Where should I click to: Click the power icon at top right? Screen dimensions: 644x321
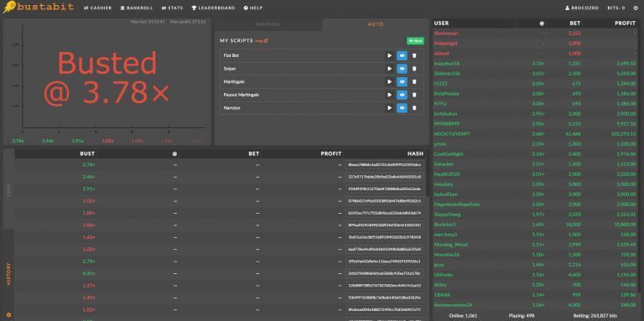point(636,8)
